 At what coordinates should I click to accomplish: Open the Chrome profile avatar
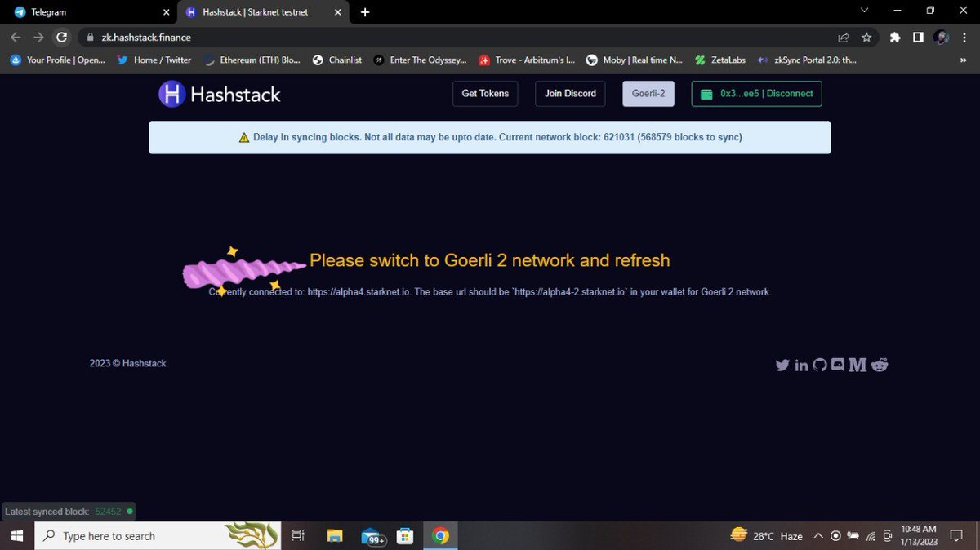click(941, 38)
